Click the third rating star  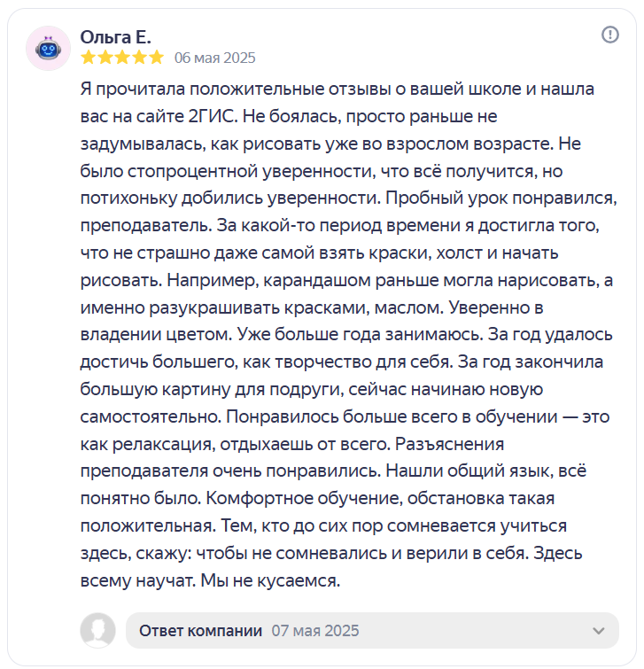pos(122,58)
